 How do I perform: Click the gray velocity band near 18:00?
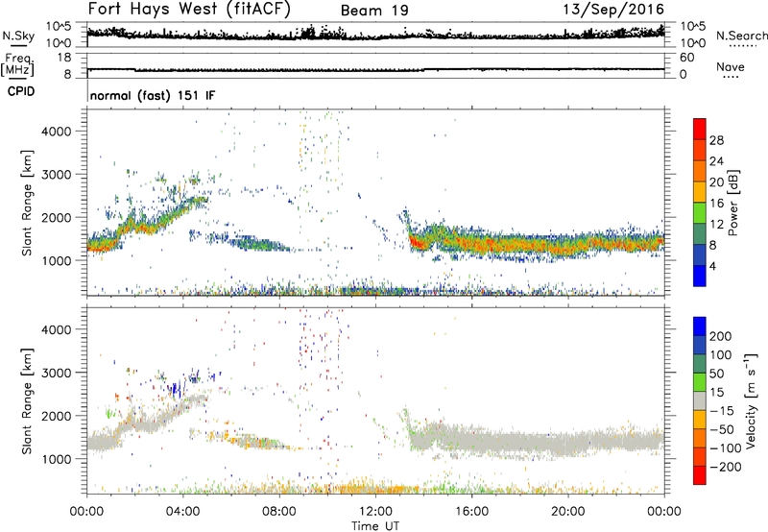[x=520, y=443]
